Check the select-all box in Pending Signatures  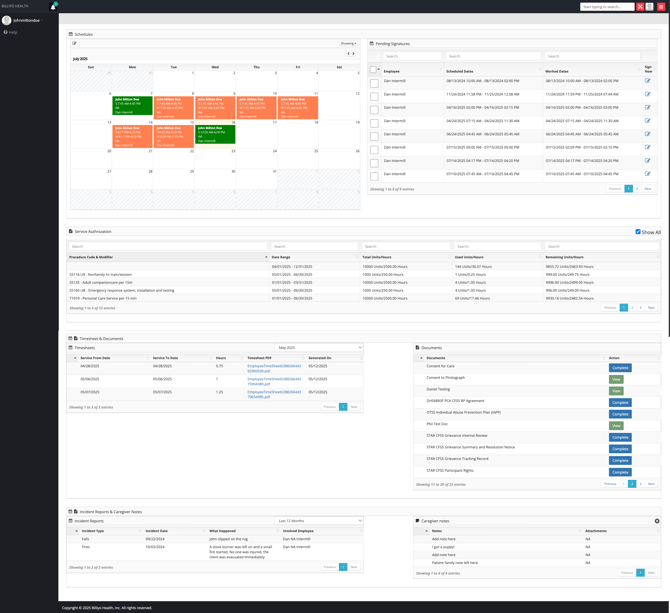pyautogui.click(x=374, y=70)
